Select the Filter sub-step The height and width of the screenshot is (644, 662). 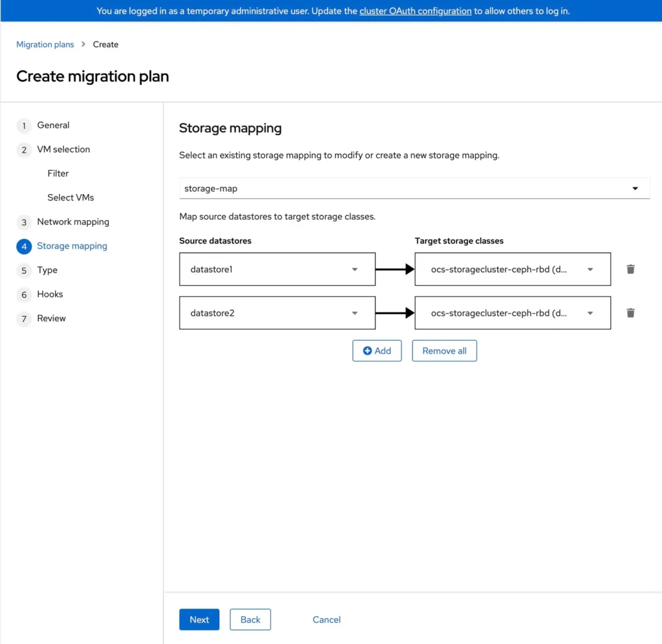[58, 173]
